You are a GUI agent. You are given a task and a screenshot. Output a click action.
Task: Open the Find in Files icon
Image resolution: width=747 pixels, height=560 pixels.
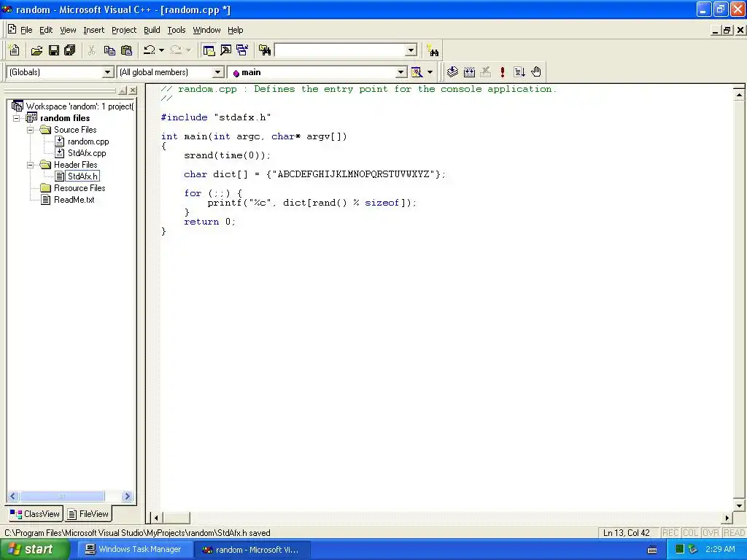264,50
